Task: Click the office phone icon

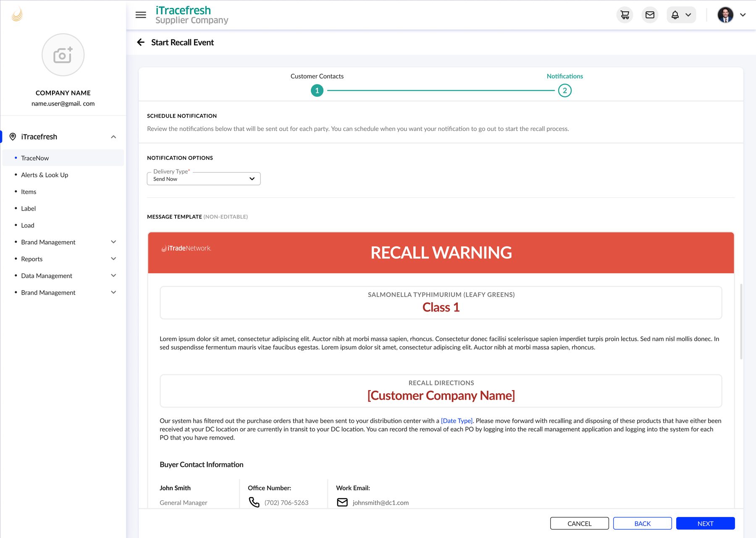Action: pos(254,502)
